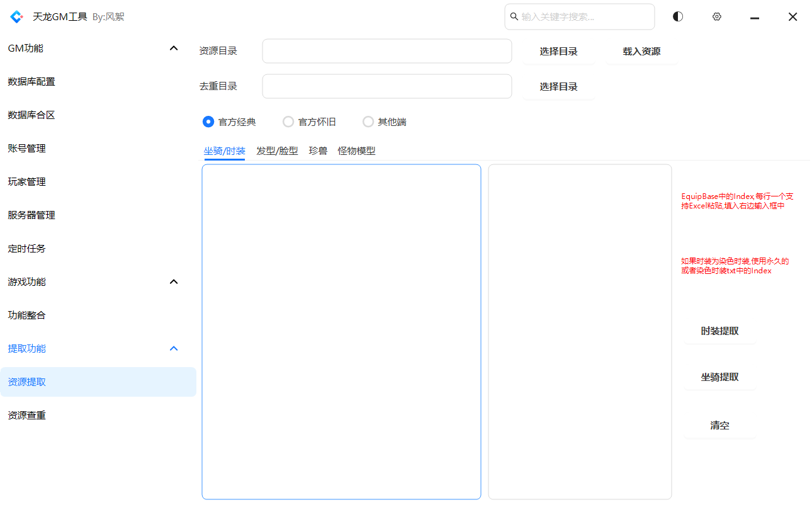This screenshot has height=505, width=812.
Task: Toggle the dark/light theme icon
Action: (x=677, y=17)
